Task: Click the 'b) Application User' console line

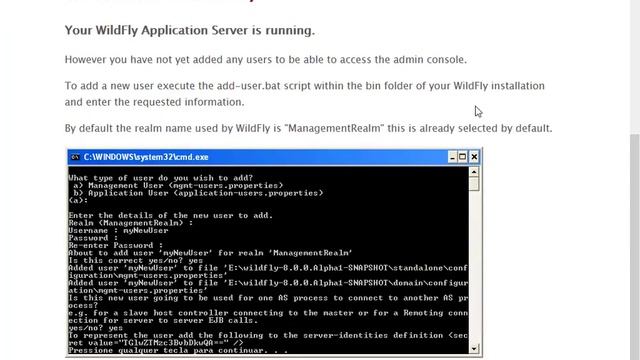Action: [x=198, y=193]
